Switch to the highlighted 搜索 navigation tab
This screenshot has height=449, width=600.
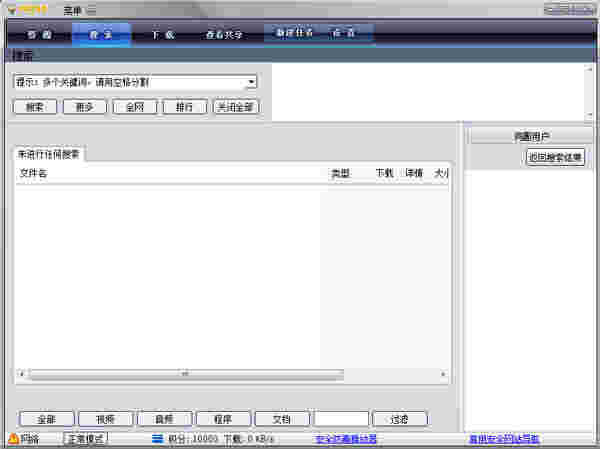[101, 34]
